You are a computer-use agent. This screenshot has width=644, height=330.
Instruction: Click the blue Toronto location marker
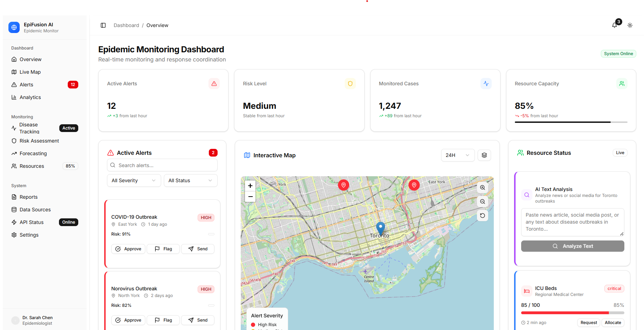[380, 228]
